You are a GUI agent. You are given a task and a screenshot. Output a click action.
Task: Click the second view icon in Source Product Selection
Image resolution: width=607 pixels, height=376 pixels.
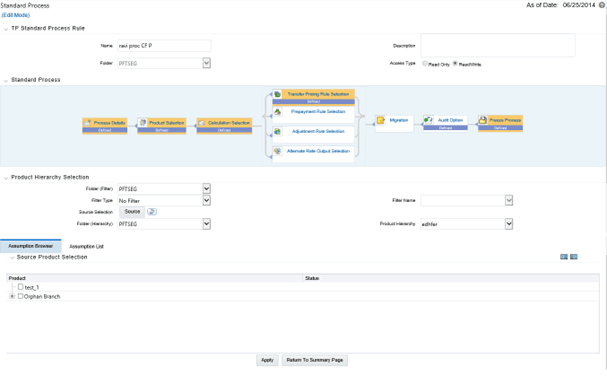[x=574, y=257]
